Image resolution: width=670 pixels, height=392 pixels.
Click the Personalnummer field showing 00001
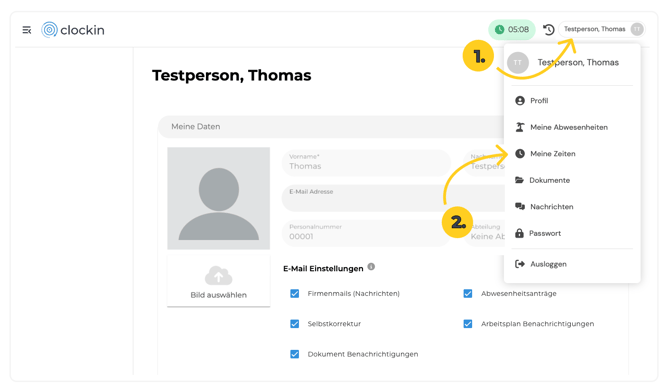366,233
